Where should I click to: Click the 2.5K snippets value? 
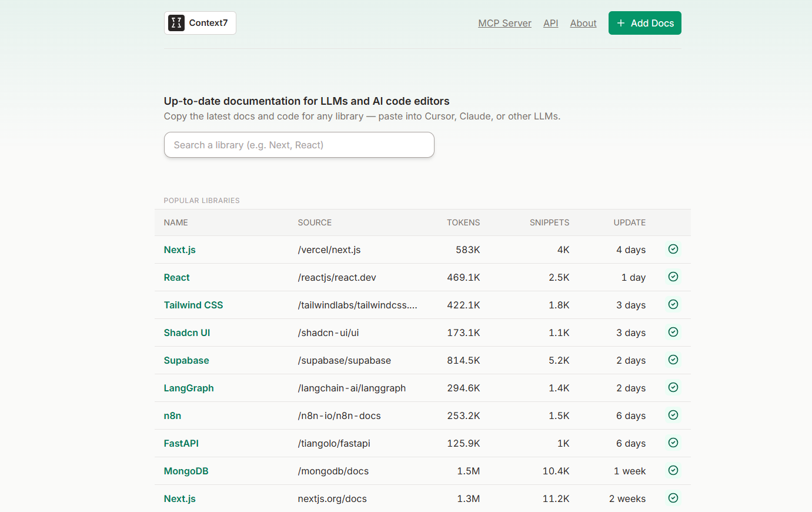coord(559,277)
